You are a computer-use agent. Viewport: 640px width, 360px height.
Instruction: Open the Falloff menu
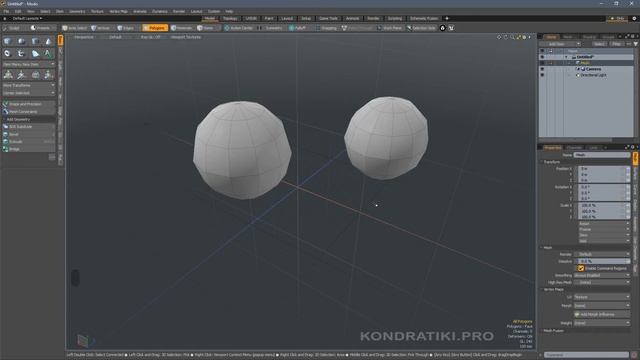pos(298,28)
